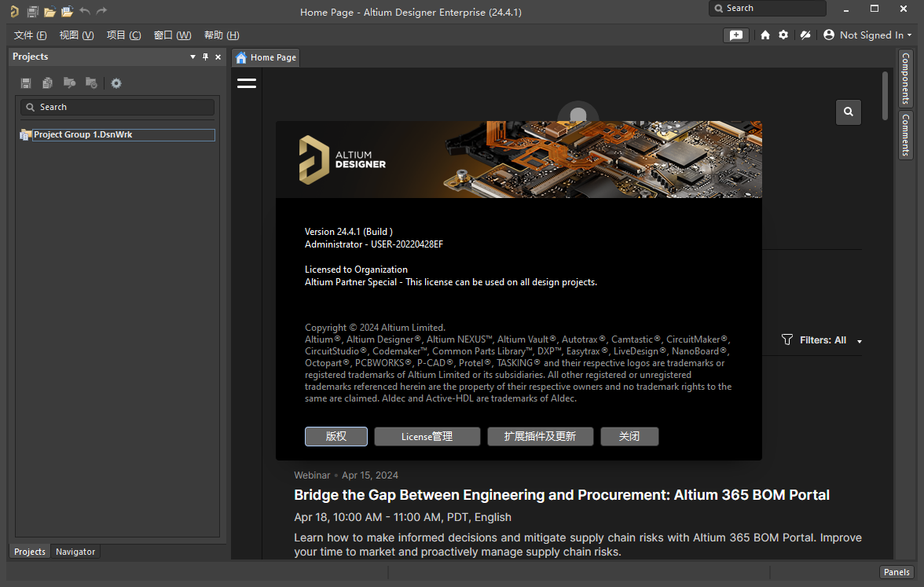The image size is (924, 587).
Task: Click the title bar Search field
Action: click(x=767, y=8)
